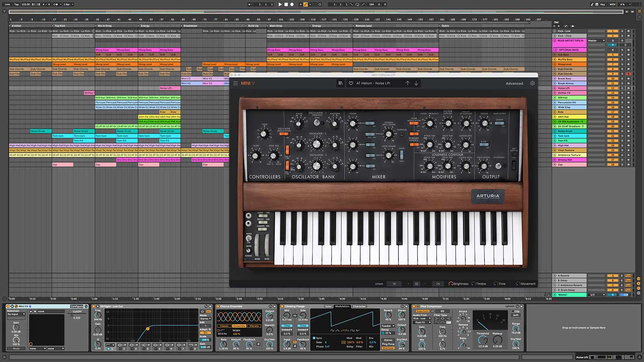
Task: Toggle Sidechain in Glue Compressor
Action: click(422, 311)
